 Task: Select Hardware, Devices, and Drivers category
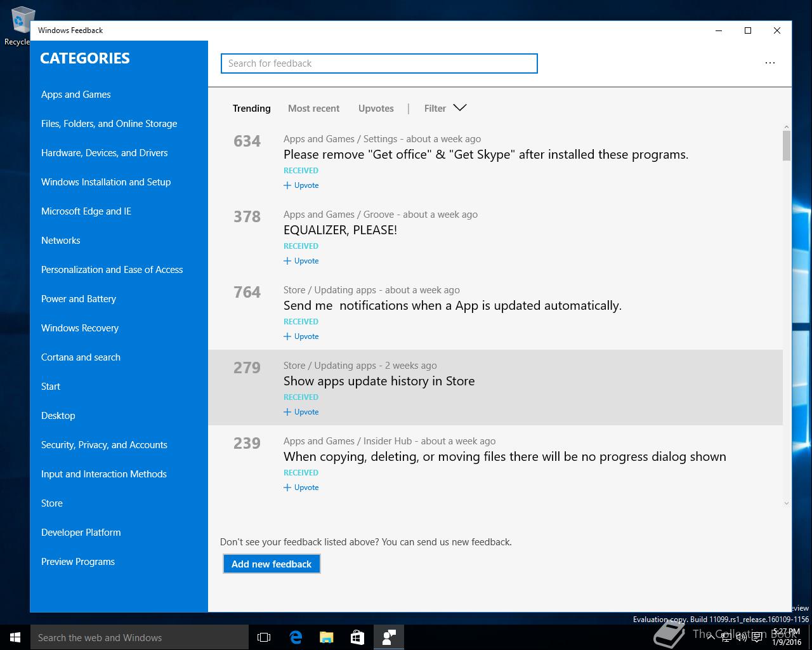104,153
